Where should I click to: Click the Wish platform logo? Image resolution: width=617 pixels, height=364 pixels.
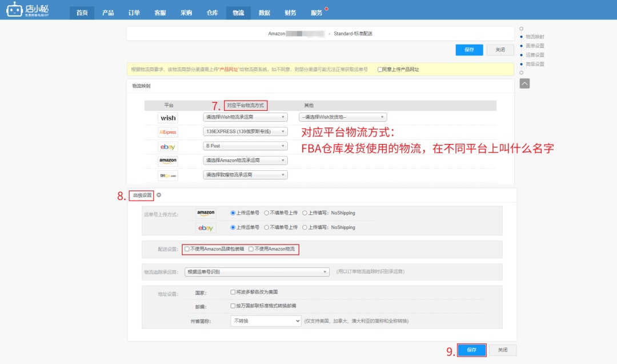click(x=168, y=118)
